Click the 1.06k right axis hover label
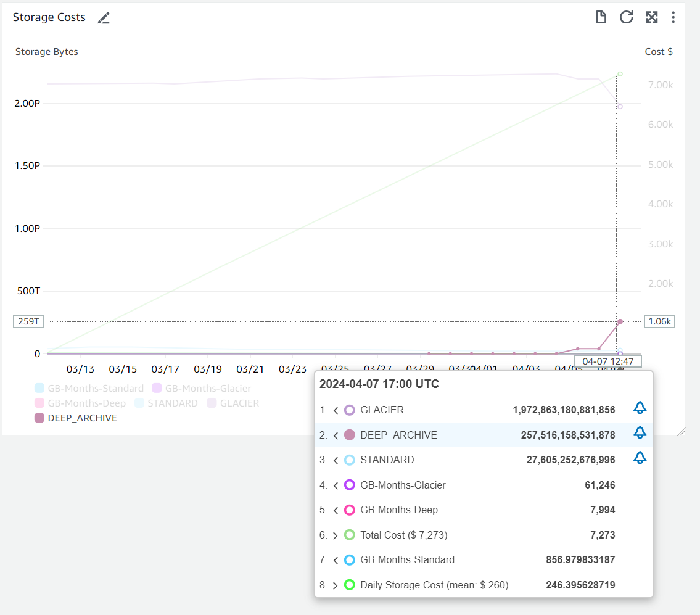The width and height of the screenshot is (700, 615). tap(660, 321)
